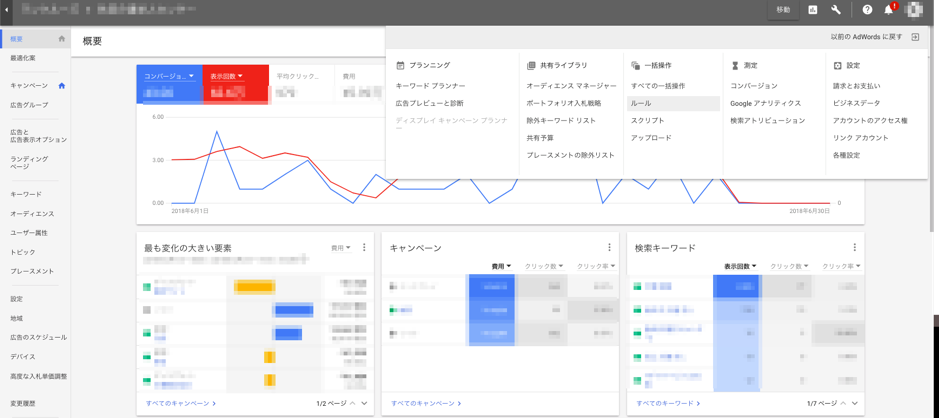Viewport: 939px width, 418px height.
Task: Click the account avatar in top bar
Action: (x=914, y=10)
